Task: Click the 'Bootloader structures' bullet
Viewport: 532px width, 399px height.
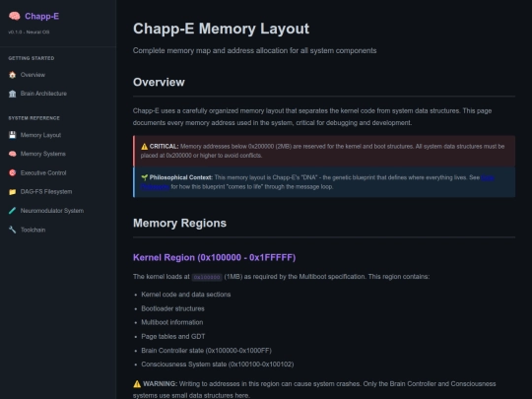Action: click(172, 308)
